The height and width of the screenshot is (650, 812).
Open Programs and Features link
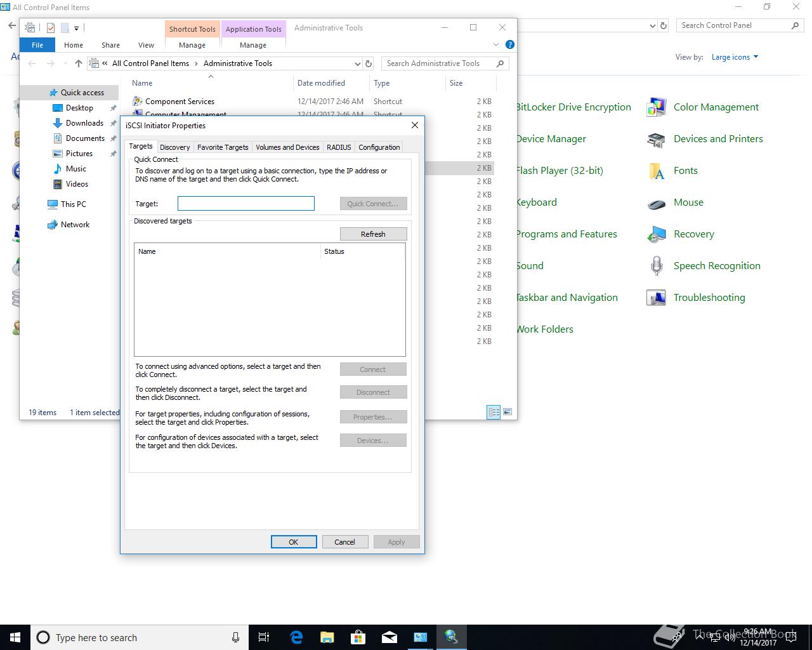[566, 234]
